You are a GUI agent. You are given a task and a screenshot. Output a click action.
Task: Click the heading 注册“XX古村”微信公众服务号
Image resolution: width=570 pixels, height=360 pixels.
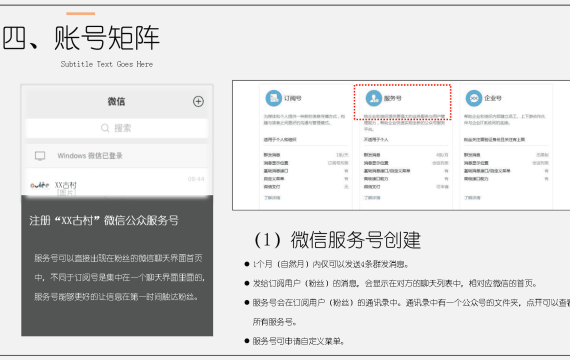(x=104, y=220)
